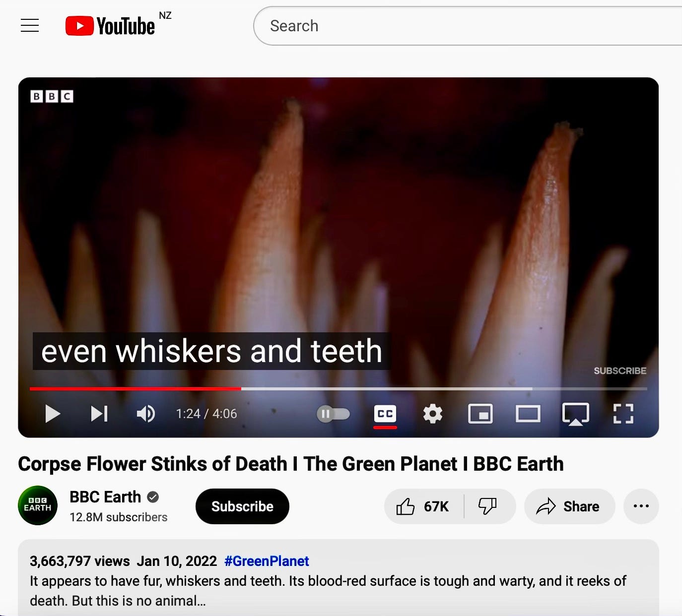Image resolution: width=682 pixels, height=616 pixels.
Task: Click the 1:24 / 4:06 time display
Action: pyautogui.click(x=206, y=414)
